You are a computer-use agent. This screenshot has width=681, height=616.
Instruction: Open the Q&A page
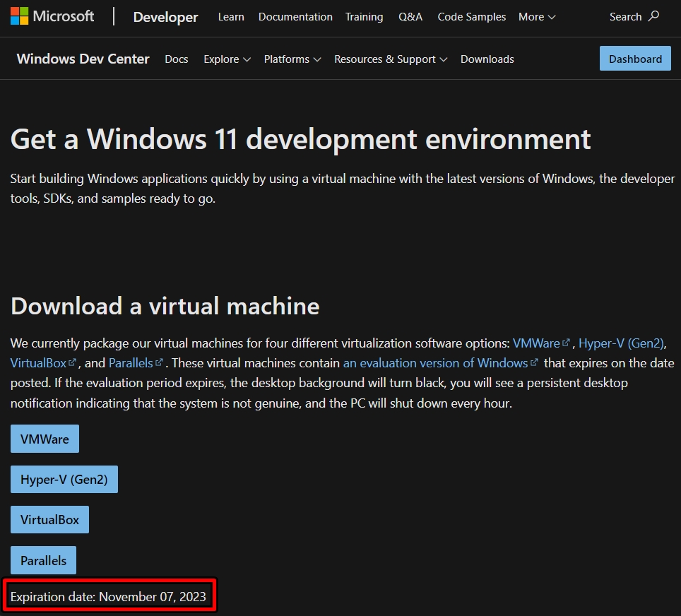(410, 17)
